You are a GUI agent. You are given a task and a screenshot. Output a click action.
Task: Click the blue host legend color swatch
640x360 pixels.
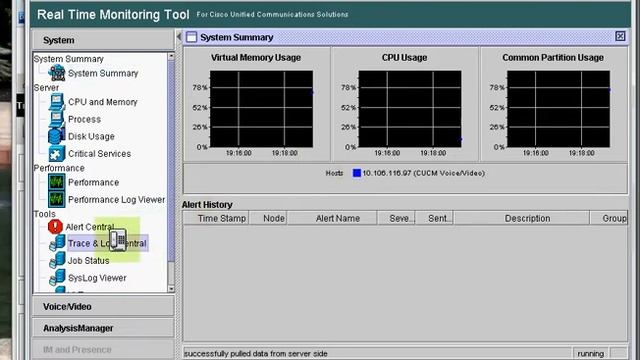357,173
